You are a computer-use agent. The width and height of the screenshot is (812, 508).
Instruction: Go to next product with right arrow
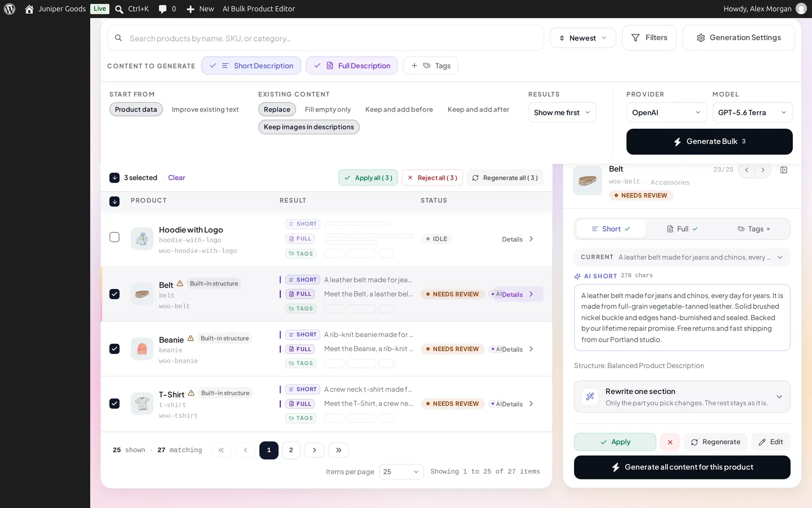click(x=763, y=170)
